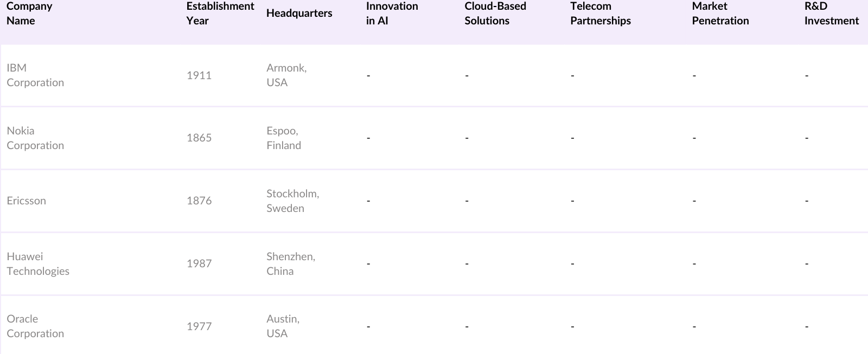The height and width of the screenshot is (354, 868).
Task: Select the Oracle Corporation company name
Action: (35, 326)
